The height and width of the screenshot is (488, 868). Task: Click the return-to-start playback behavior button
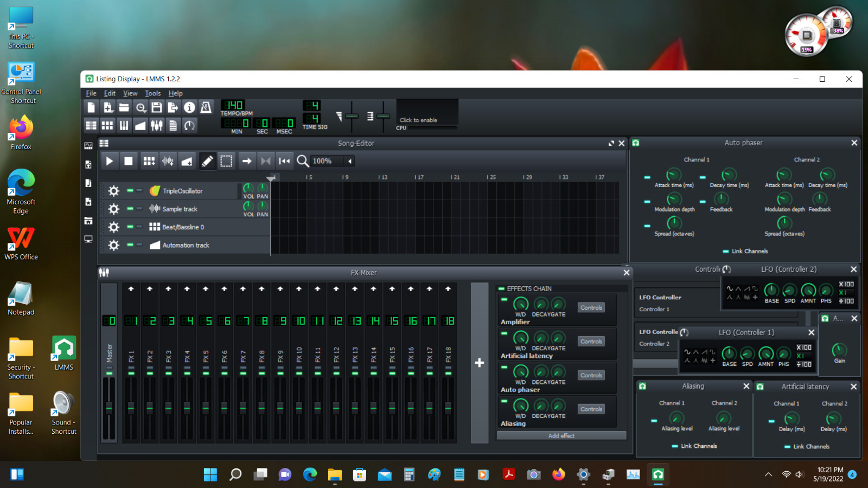284,161
